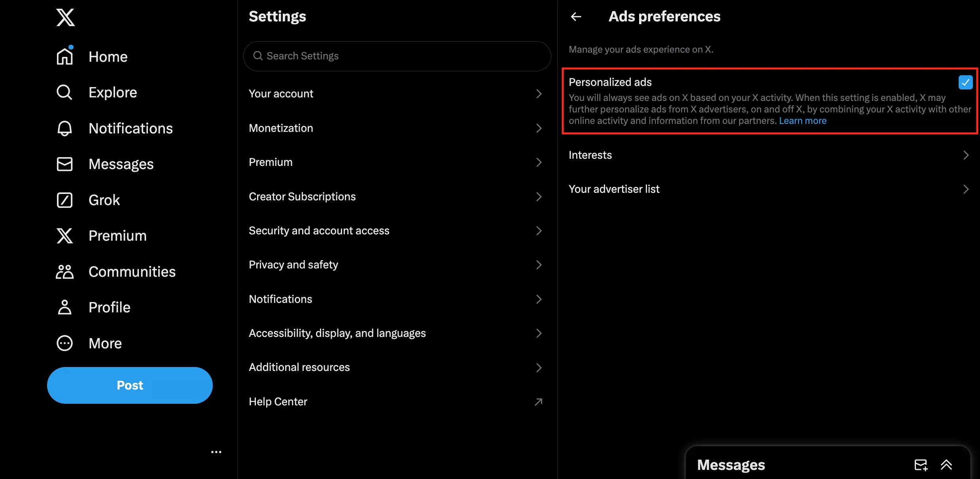Viewport: 980px width, 479px height.
Task: Click the back arrow beside Ads preferences
Action: pyautogui.click(x=576, y=17)
